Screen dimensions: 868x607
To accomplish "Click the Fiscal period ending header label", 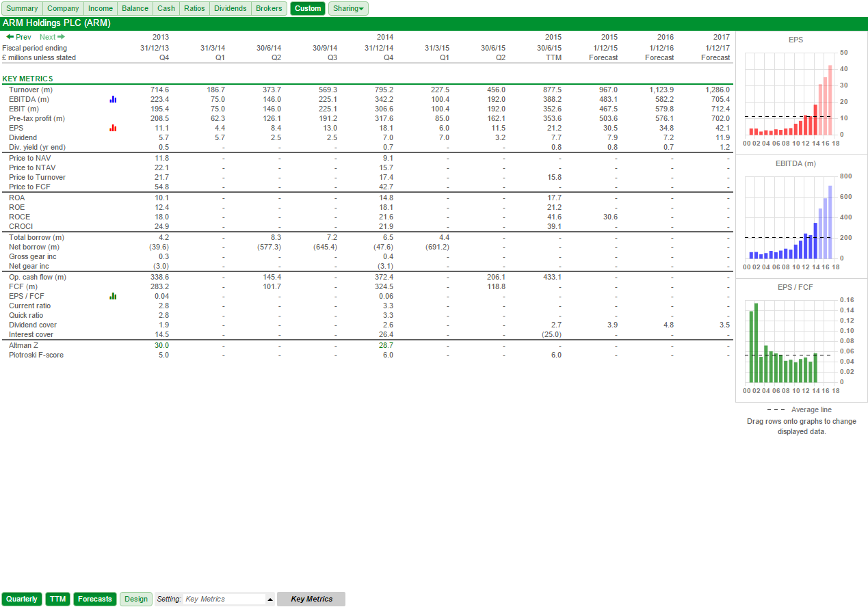I will pyautogui.click(x=35, y=48).
